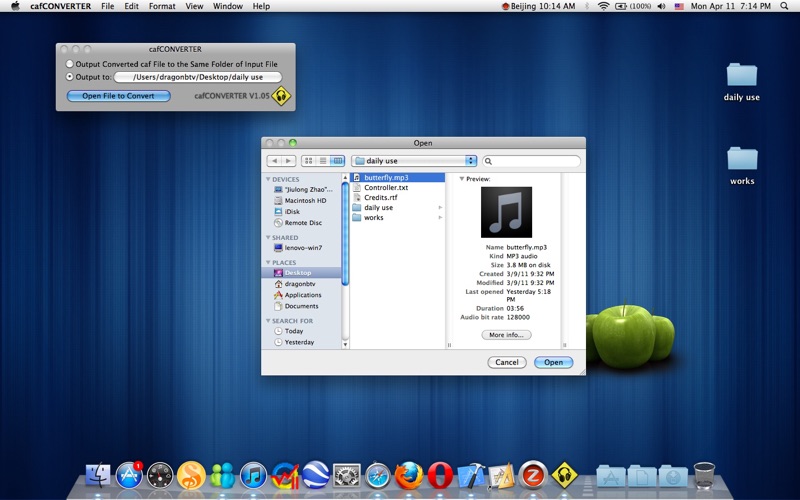Open the File menu
The image size is (800, 500).
tap(108, 6)
